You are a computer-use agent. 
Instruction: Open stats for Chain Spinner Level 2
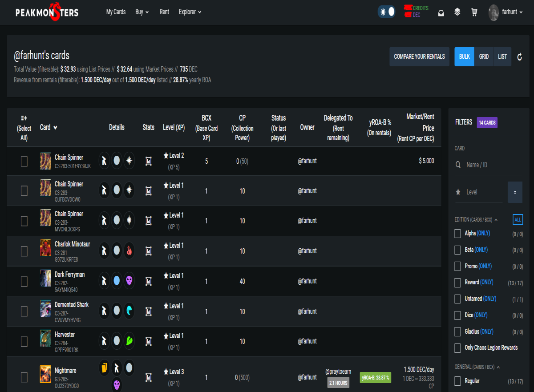pyautogui.click(x=149, y=161)
